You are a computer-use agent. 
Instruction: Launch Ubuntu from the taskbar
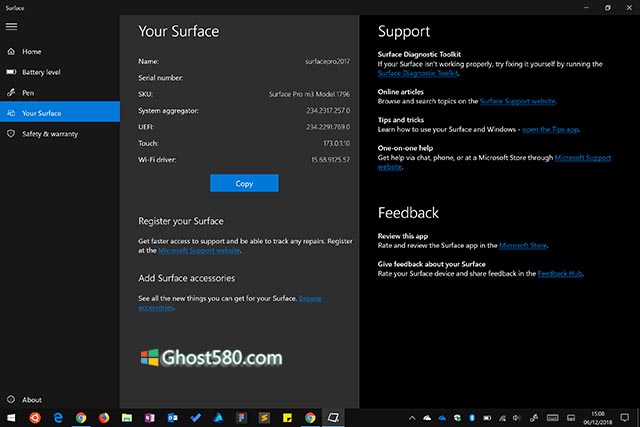35,418
